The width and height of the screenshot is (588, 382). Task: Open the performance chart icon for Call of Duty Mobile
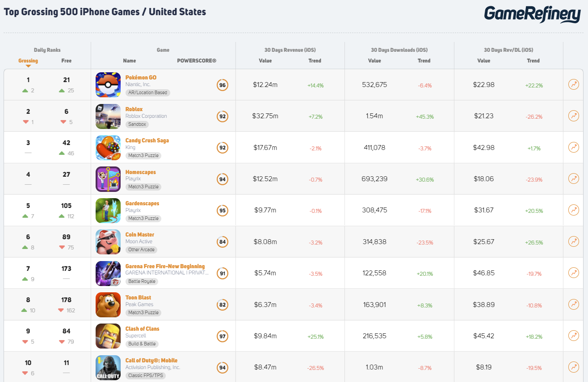tap(573, 367)
